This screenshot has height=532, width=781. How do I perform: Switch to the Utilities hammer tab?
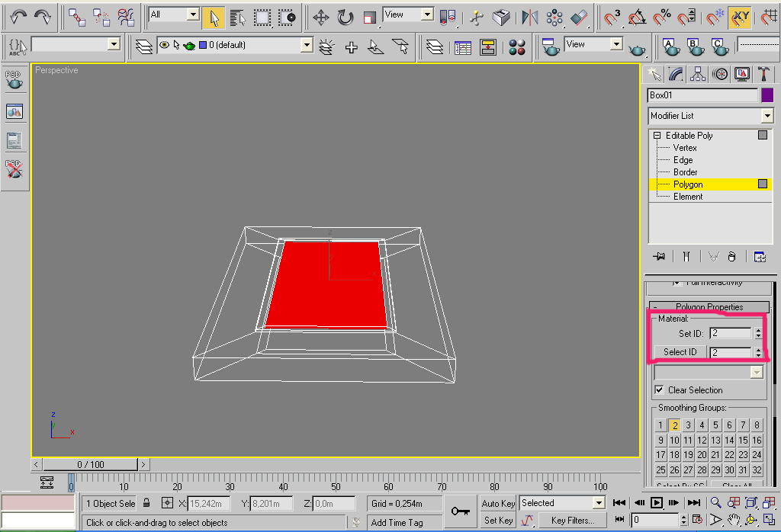pos(763,74)
